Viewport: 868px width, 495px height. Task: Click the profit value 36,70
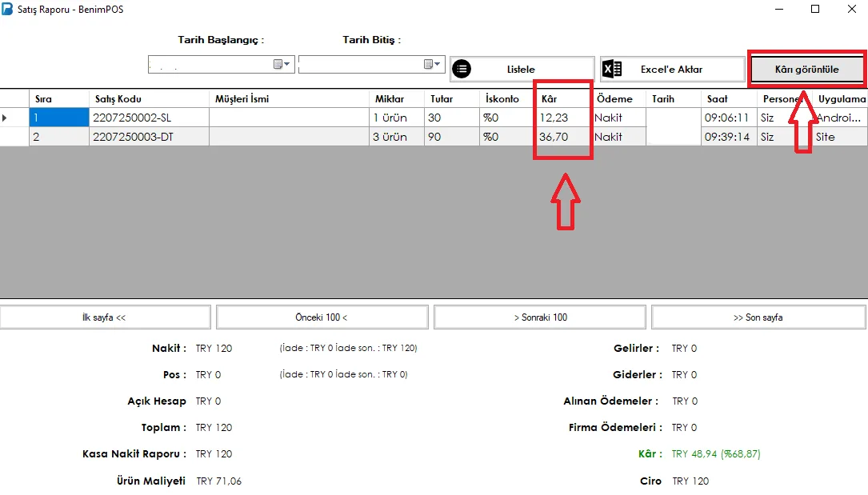554,137
